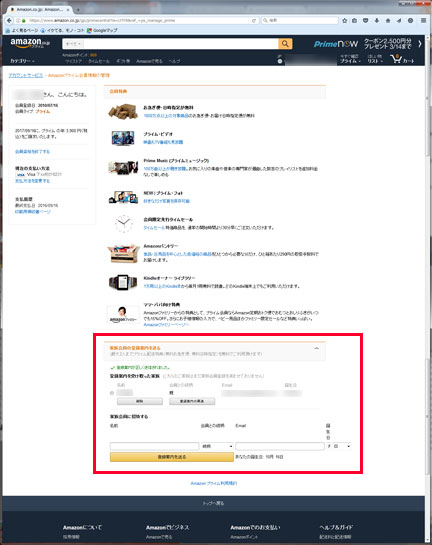Open new browser tab plus button
Viewport: 432px width, 545px height.
(x=78, y=10)
